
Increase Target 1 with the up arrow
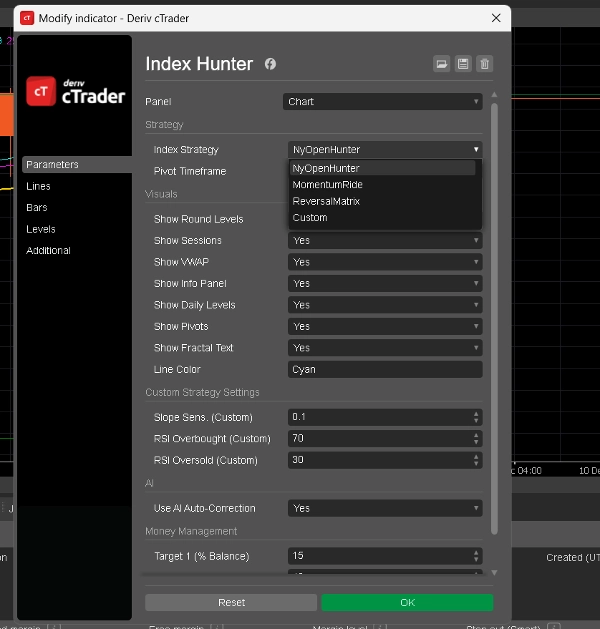(x=476, y=553)
